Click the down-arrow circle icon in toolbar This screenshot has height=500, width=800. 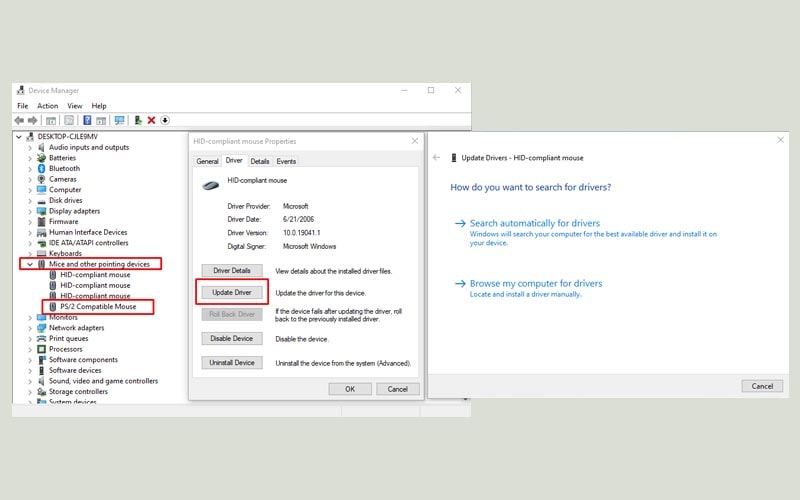click(x=165, y=120)
